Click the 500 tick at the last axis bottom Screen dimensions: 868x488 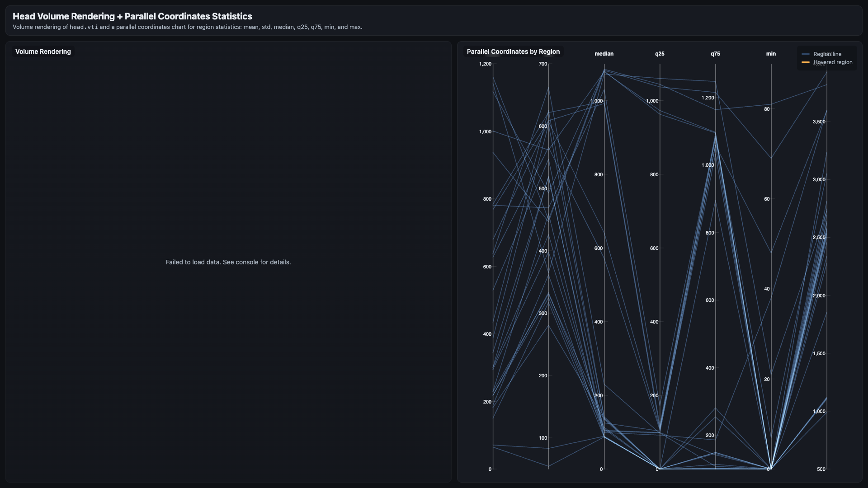click(821, 469)
